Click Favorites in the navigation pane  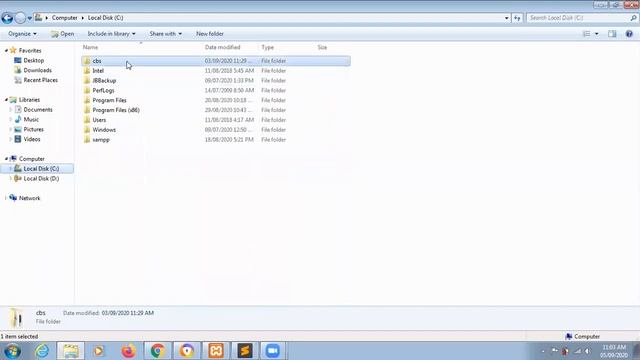click(30, 51)
